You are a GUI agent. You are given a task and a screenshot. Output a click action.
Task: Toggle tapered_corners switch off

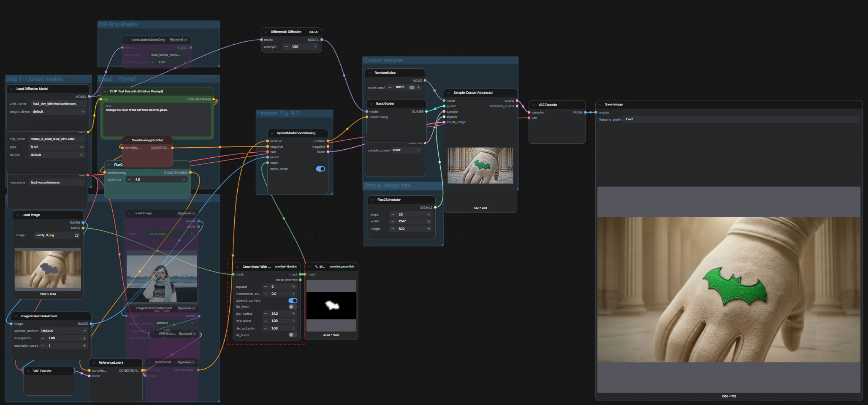click(293, 300)
